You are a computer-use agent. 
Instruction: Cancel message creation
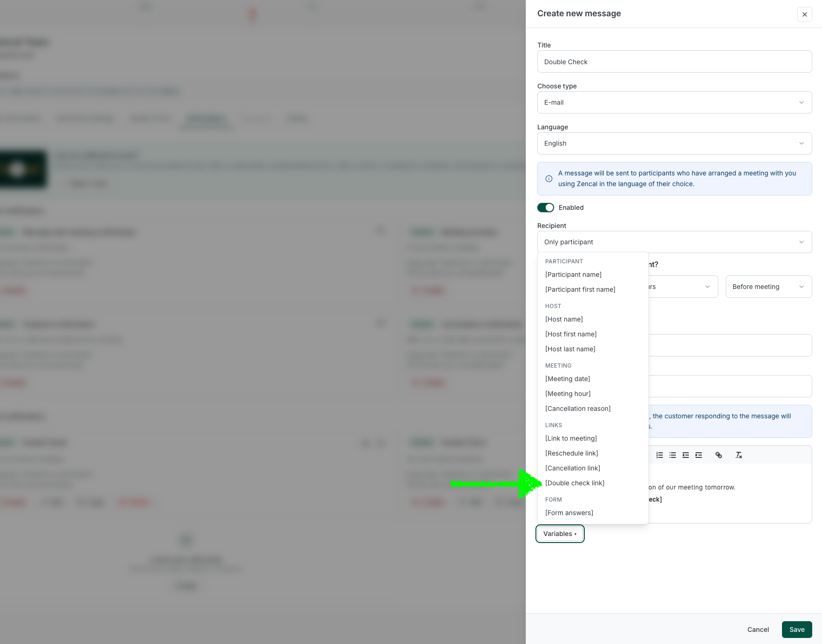pos(758,629)
